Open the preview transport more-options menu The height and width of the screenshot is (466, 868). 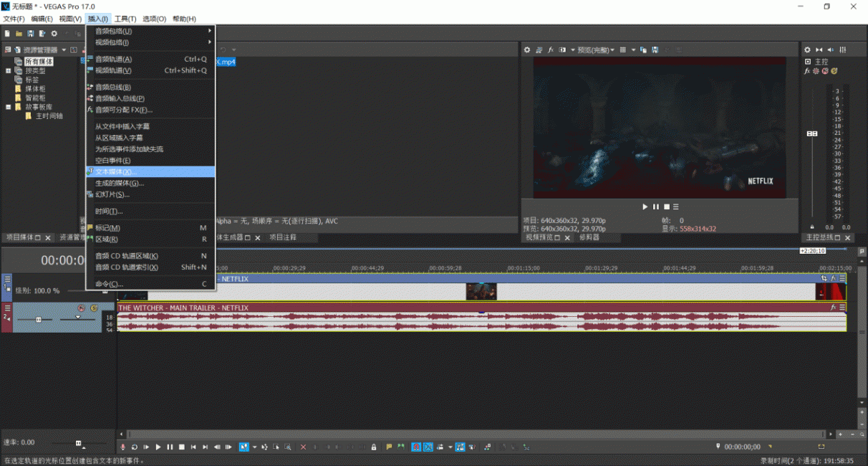pyautogui.click(x=676, y=206)
